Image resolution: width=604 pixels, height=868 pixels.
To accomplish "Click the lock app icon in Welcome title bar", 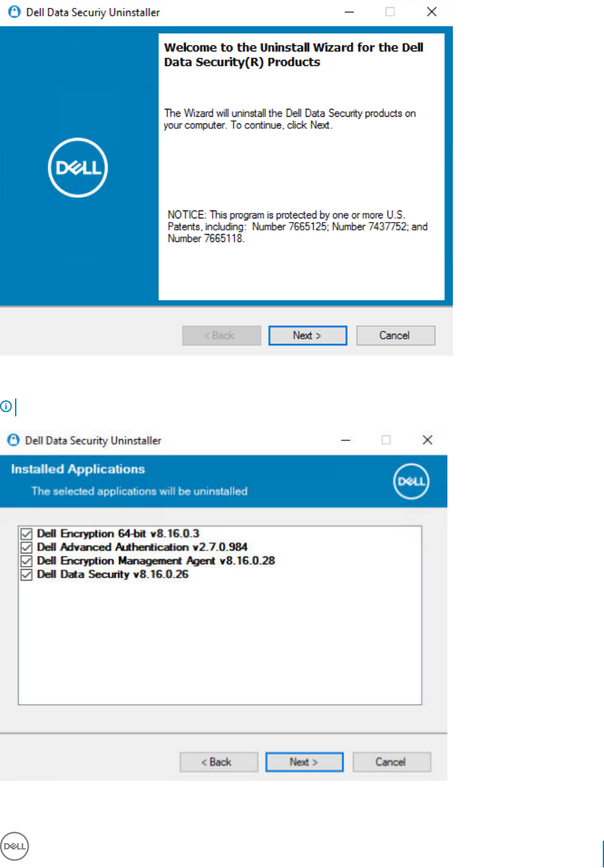I will pyautogui.click(x=14, y=12).
